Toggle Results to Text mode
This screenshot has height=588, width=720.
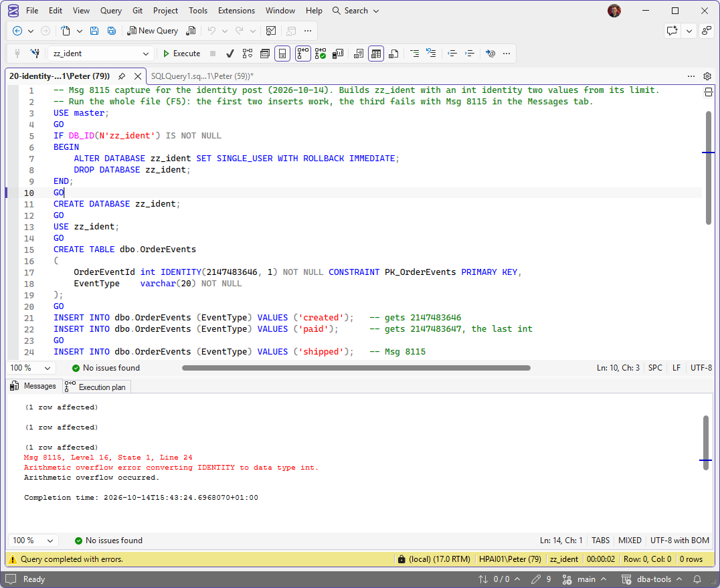(359, 54)
